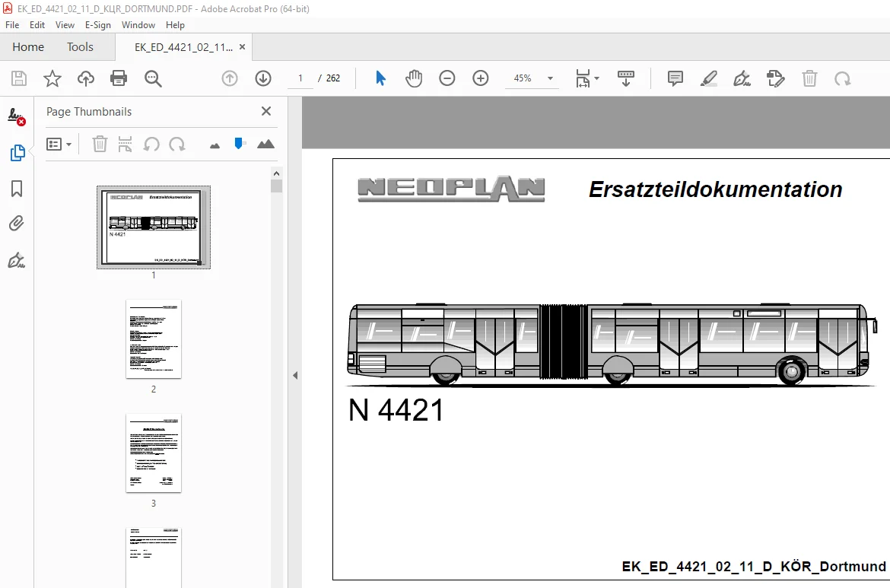Select the highlight text tool
Screen dimensions: 890x588
tap(708, 78)
